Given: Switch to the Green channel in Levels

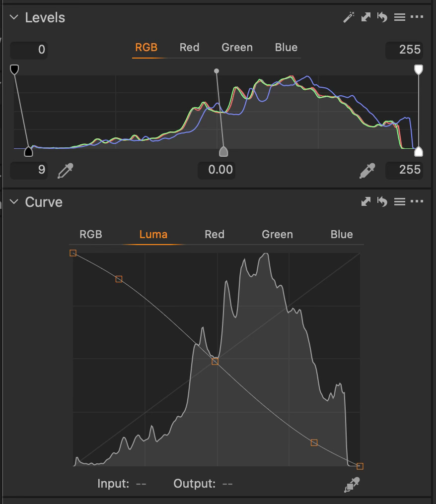Looking at the screenshot, I should tap(237, 48).
